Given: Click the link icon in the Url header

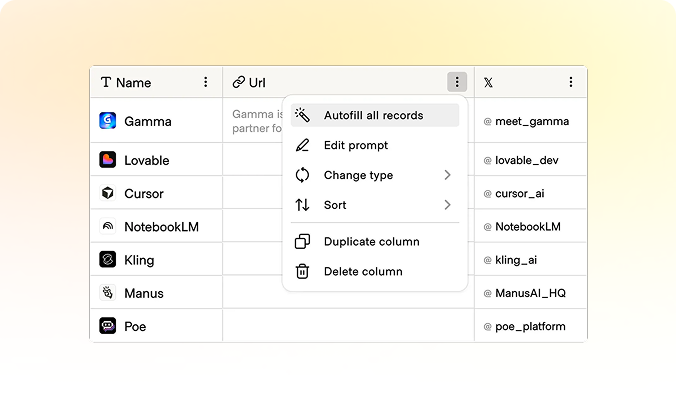Looking at the screenshot, I should coord(238,82).
